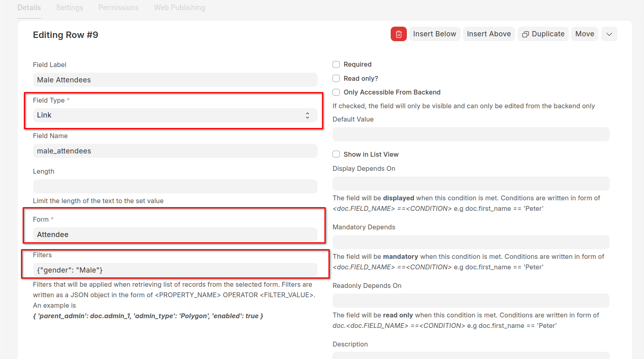This screenshot has height=359, width=644.
Task: Check the Required checkbox
Action: [336, 65]
